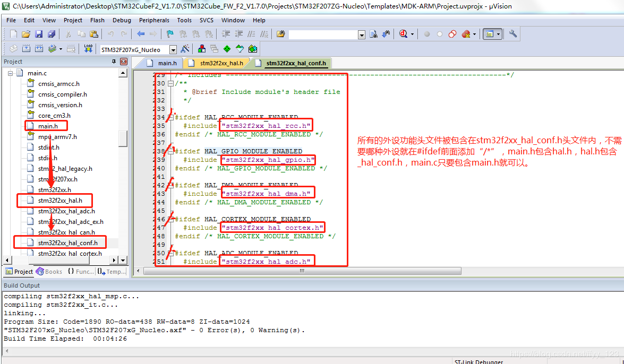Screen dimensions: 624x364
Task: Click the Batch Build layers icon
Action: click(52, 49)
